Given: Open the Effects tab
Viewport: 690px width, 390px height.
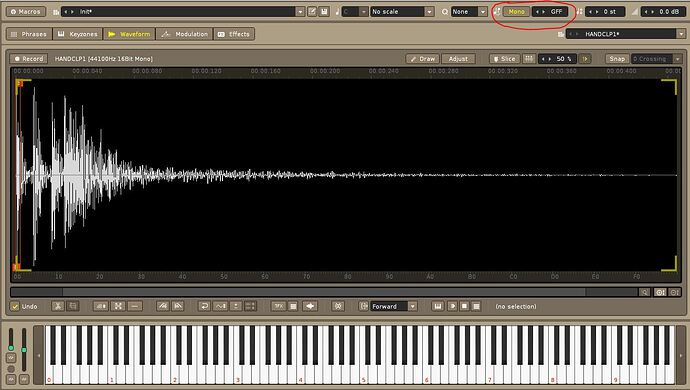Looking at the screenshot, I should click(x=234, y=34).
